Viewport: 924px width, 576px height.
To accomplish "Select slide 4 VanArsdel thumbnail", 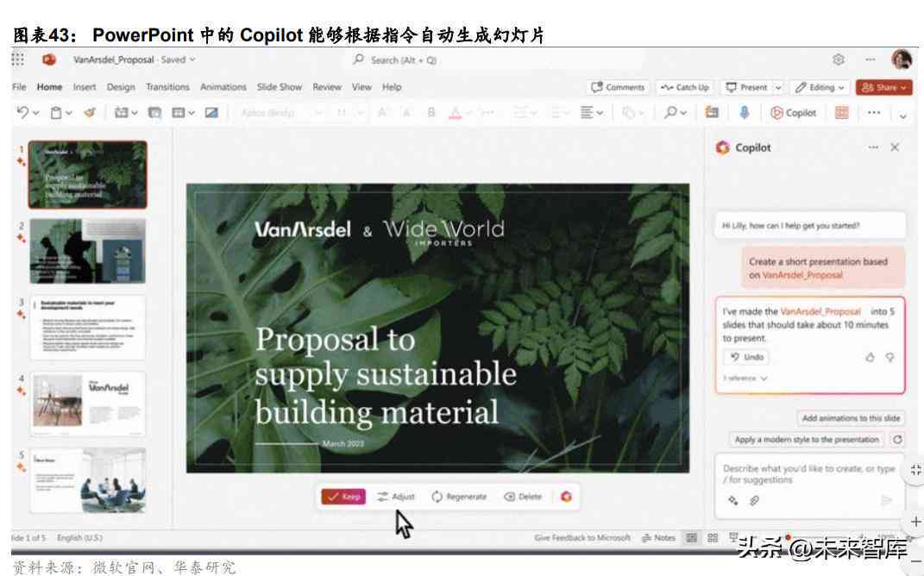I will [x=88, y=404].
